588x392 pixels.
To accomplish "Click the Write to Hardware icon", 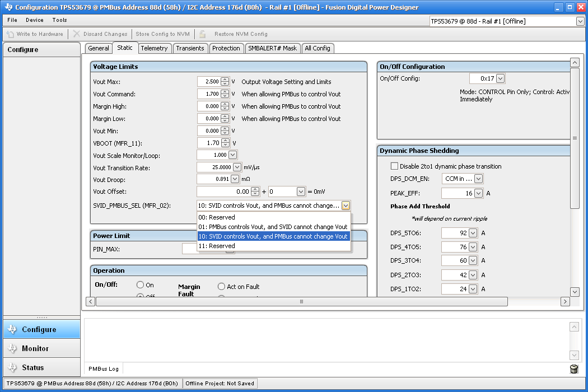I will click(x=10, y=34).
